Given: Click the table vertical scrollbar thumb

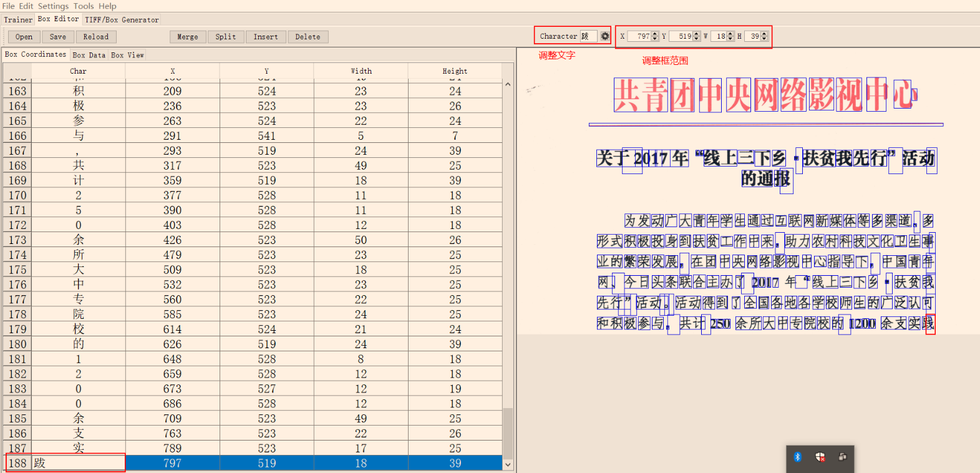Looking at the screenshot, I should 508,434.
